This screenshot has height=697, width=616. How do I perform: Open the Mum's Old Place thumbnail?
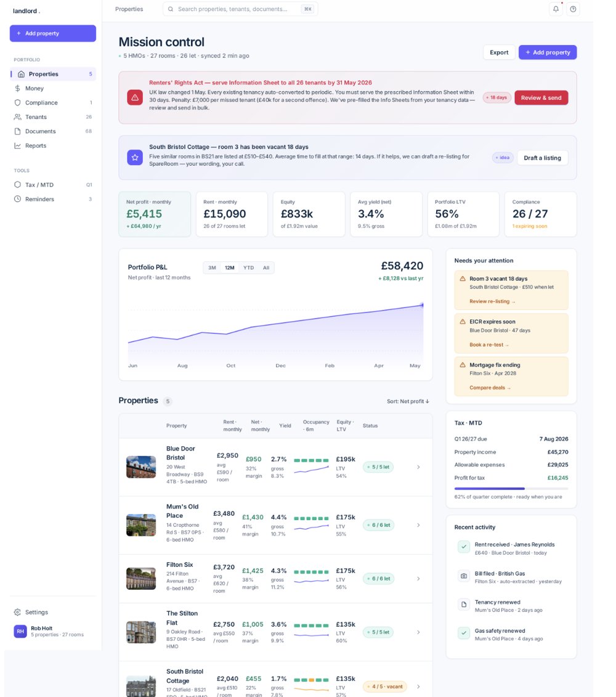tap(141, 525)
